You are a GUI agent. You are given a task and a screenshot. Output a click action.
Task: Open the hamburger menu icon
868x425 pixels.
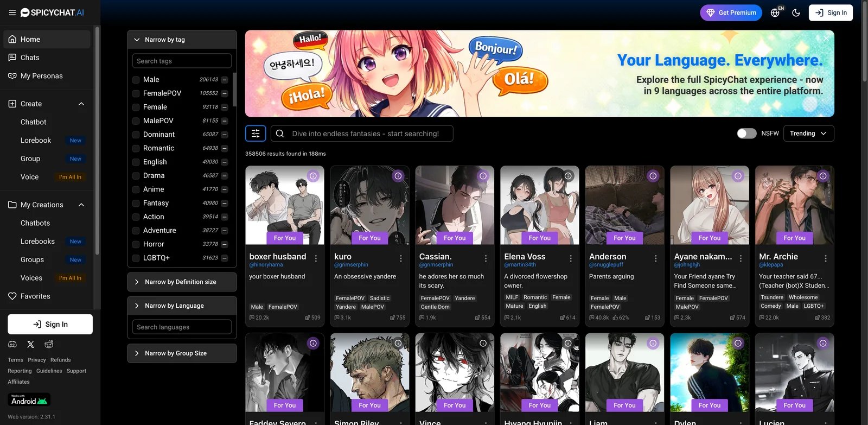coord(12,12)
